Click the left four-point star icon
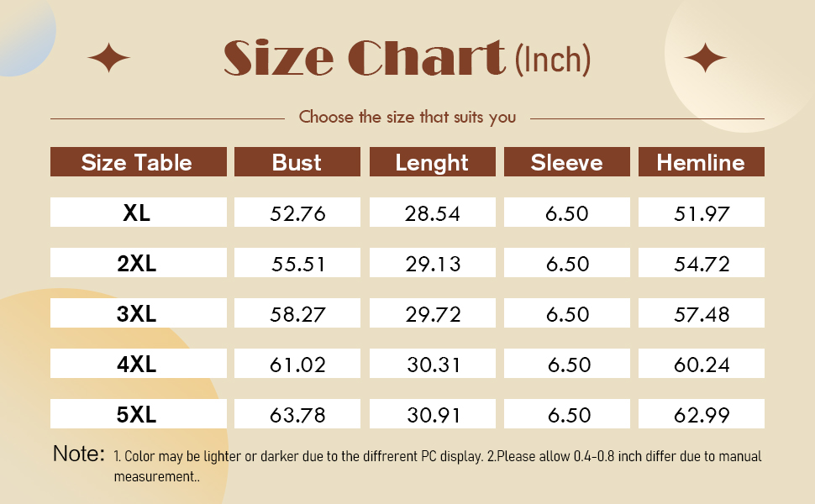The image size is (815, 504). (x=109, y=58)
